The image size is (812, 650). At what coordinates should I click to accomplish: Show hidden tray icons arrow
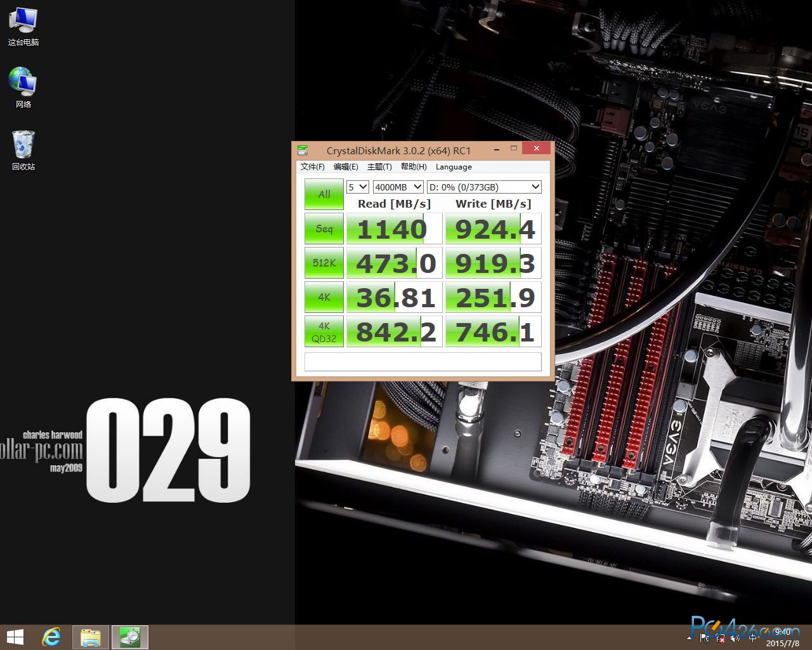690,638
